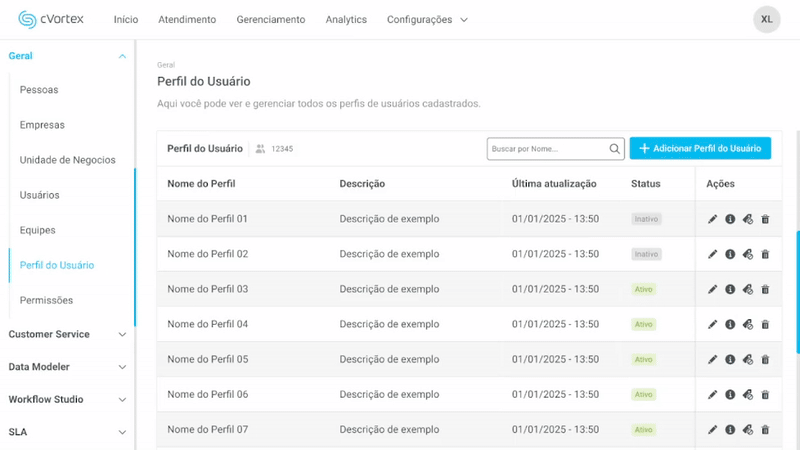Edit Nome do Perfil 05 via pencil

[713, 359]
